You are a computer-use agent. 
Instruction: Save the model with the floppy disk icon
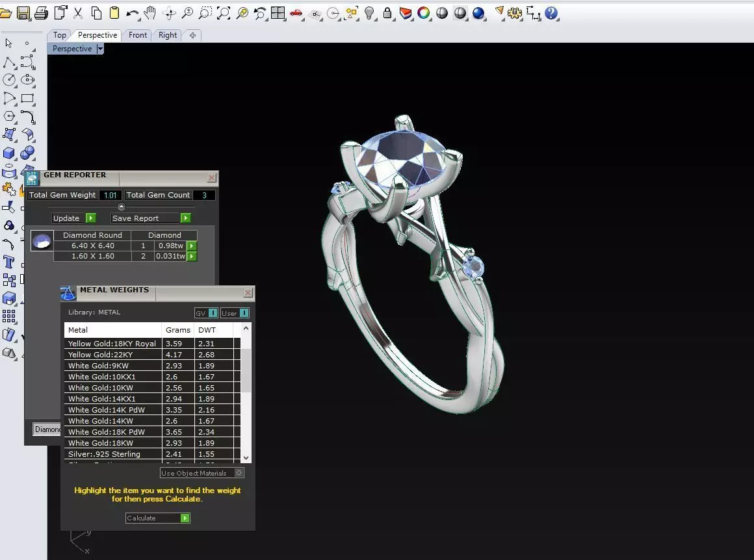tap(23, 13)
